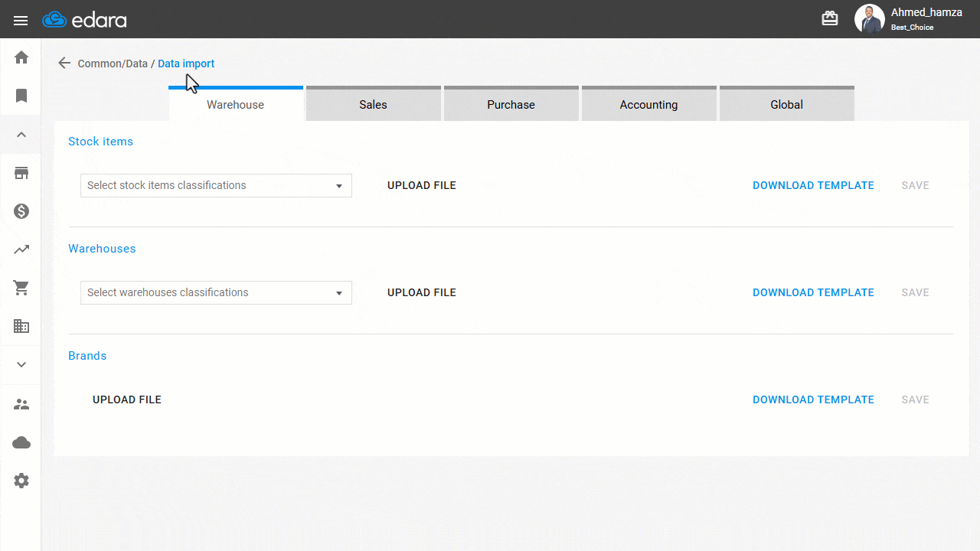Click the Brands section heading
Image resolution: width=980 pixels, height=551 pixels.
(x=87, y=356)
